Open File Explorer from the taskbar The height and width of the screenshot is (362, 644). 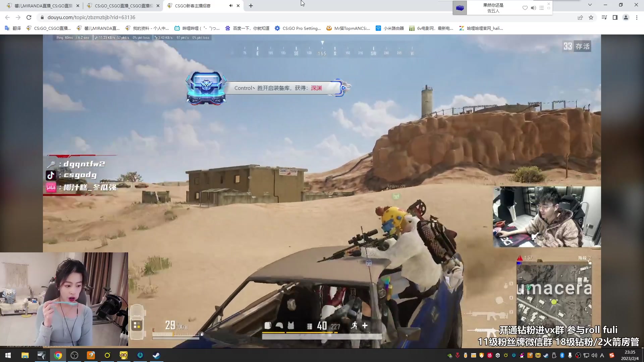[25, 355]
